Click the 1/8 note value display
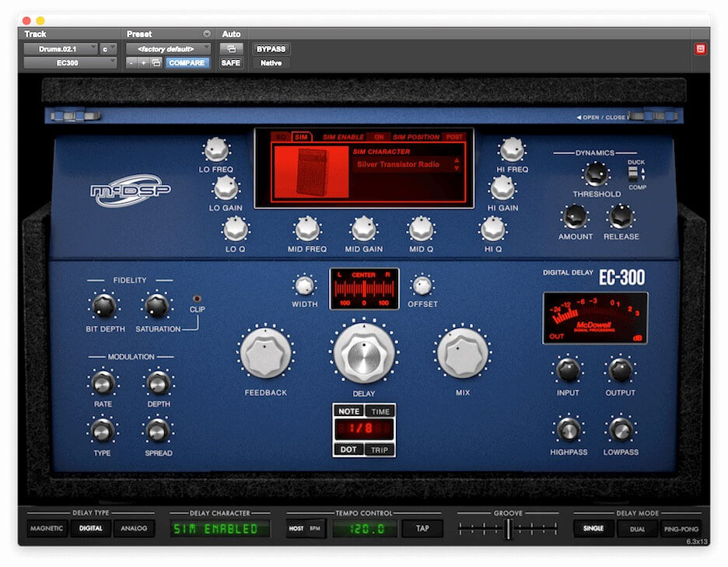Image resolution: width=728 pixels, height=567 pixels. 365,429
